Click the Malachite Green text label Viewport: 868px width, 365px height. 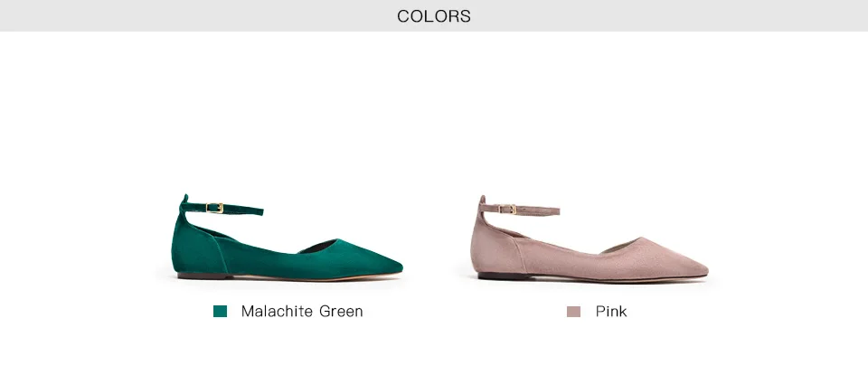pos(302,312)
